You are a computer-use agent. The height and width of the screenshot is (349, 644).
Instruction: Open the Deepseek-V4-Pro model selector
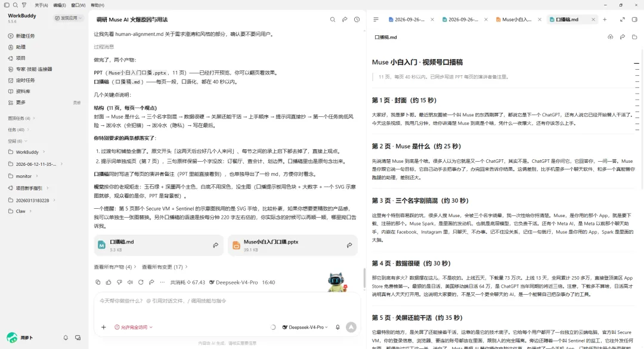coord(305,327)
